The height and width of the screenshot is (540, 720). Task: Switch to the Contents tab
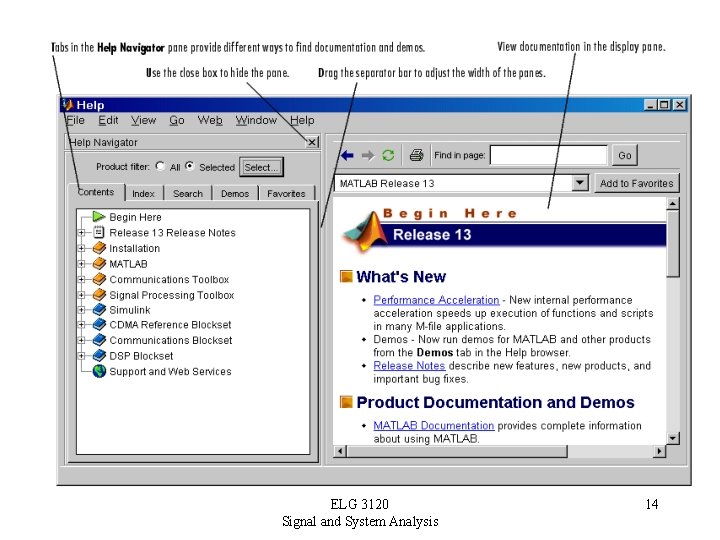(x=96, y=192)
